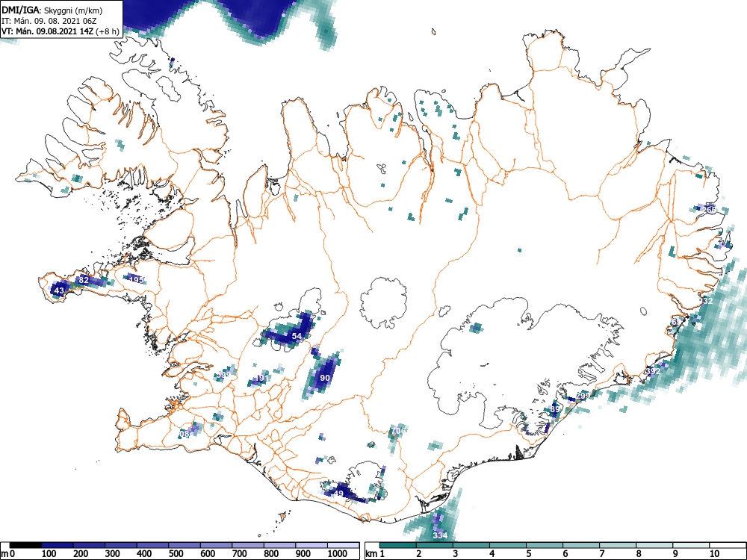747x560 pixels.
Task: Click the visibility value '334' over the sea
Action: click(440, 535)
